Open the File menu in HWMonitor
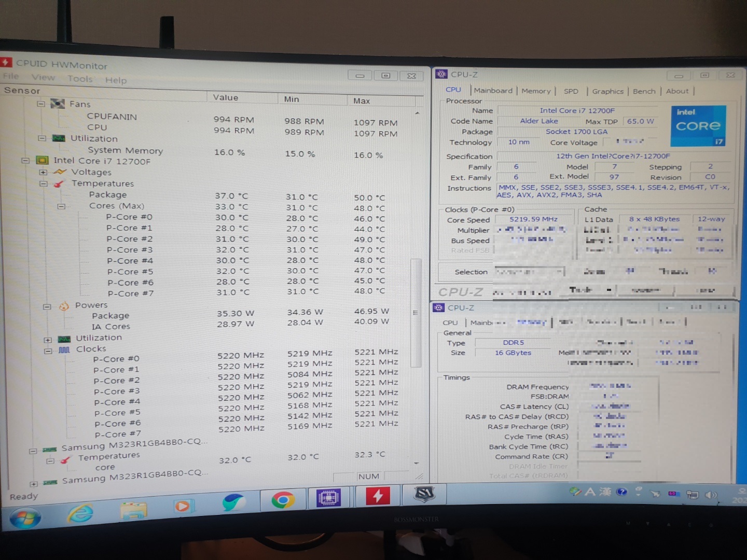This screenshot has height=560, width=747. tap(11, 76)
